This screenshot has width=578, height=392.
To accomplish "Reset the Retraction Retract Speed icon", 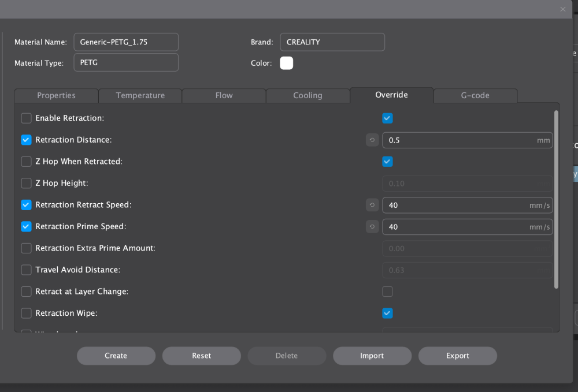I will [372, 205].
